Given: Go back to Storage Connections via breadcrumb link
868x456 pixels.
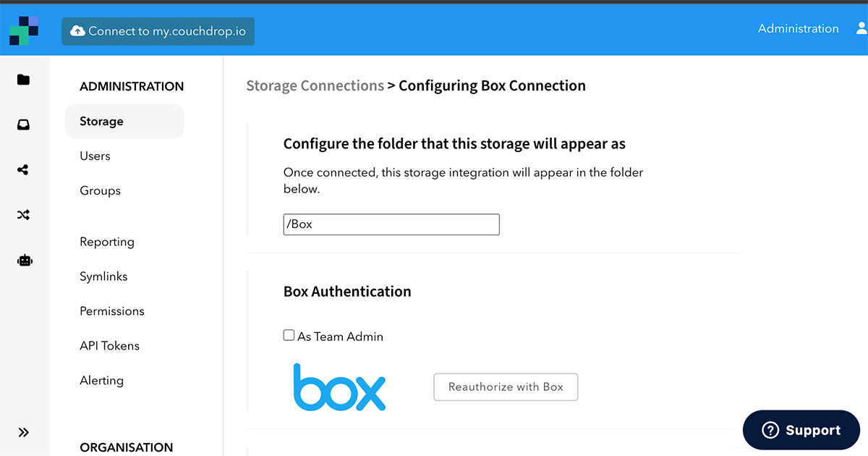Looking at the screenshot, I should (x=315, y=85).
